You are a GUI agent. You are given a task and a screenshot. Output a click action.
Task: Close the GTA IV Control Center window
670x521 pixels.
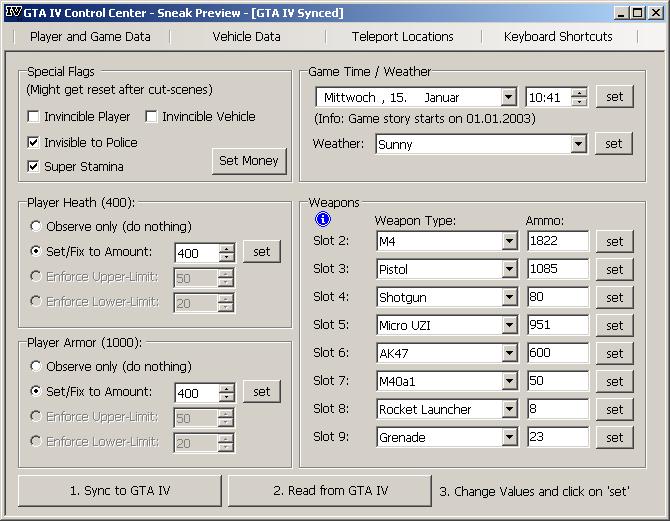(655, 13)
